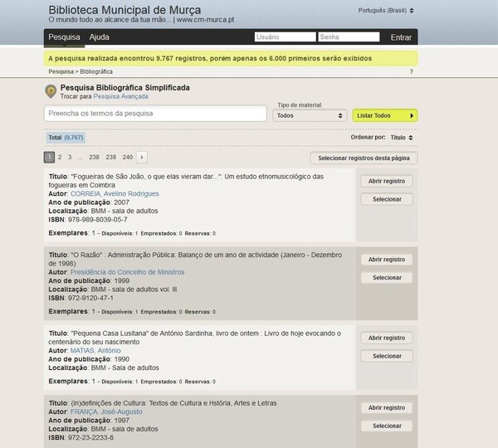Open author link MATIAS, António
The image size is (498, 448).
pos(94,351)
